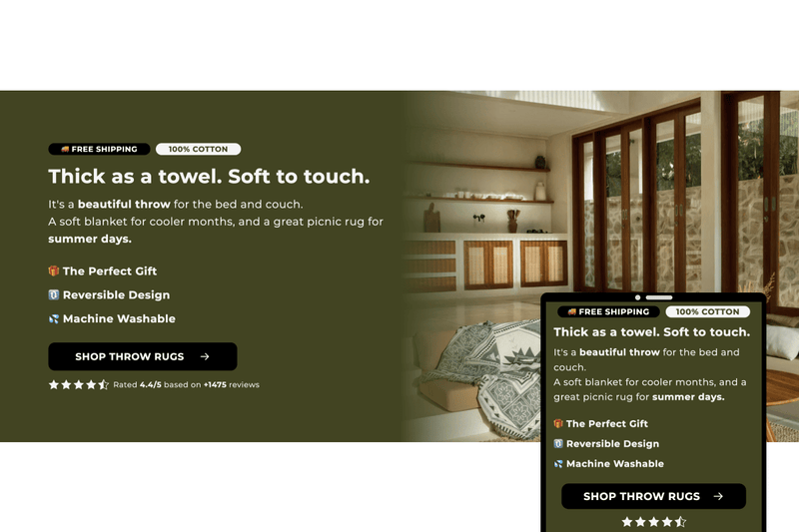
Task: Click the desktop heading Thick as a towel
Action: [x=209, y=176]
